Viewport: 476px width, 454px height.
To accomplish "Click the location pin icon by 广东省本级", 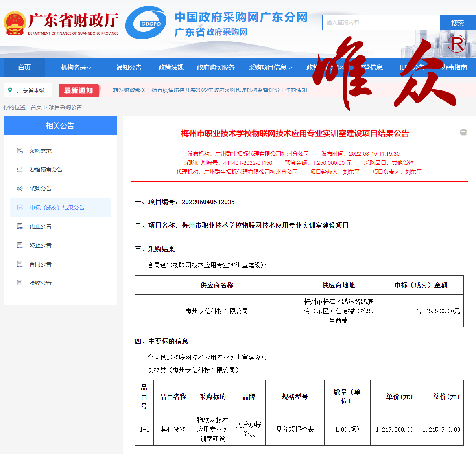I will (x=10, y=90).
